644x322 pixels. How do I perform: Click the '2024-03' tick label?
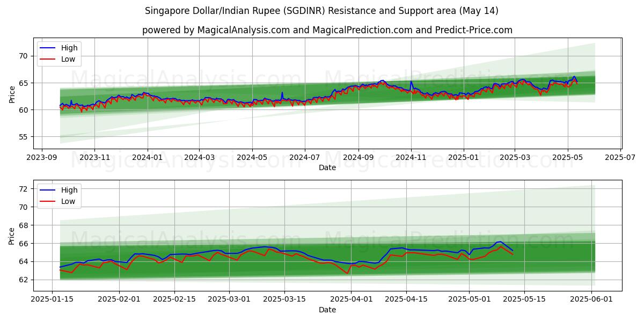tap(199, 157)
